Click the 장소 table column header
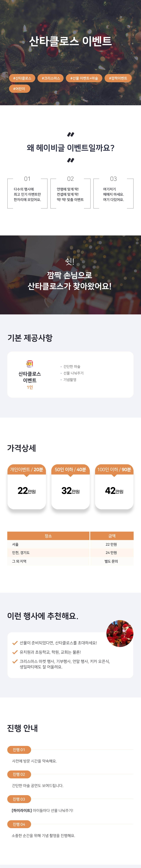 pyautogui.click(x=48, y=536)
